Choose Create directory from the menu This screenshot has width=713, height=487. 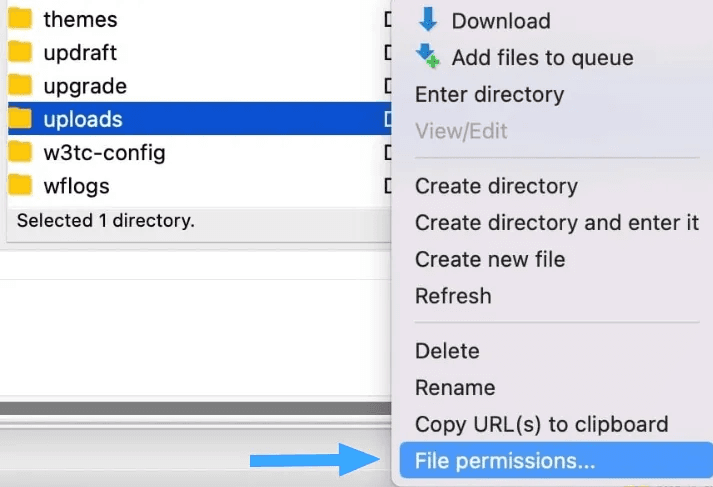496,186
